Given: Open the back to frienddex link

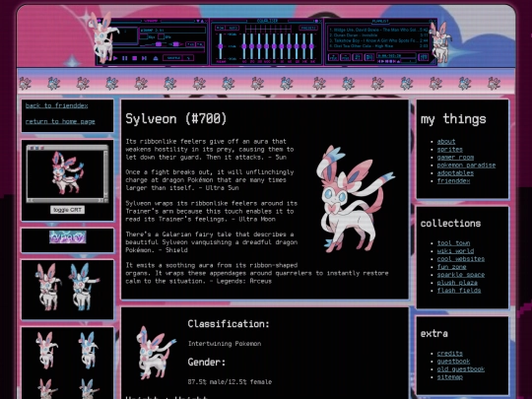Looking at the screenshot, I should [x=57, y=105].
